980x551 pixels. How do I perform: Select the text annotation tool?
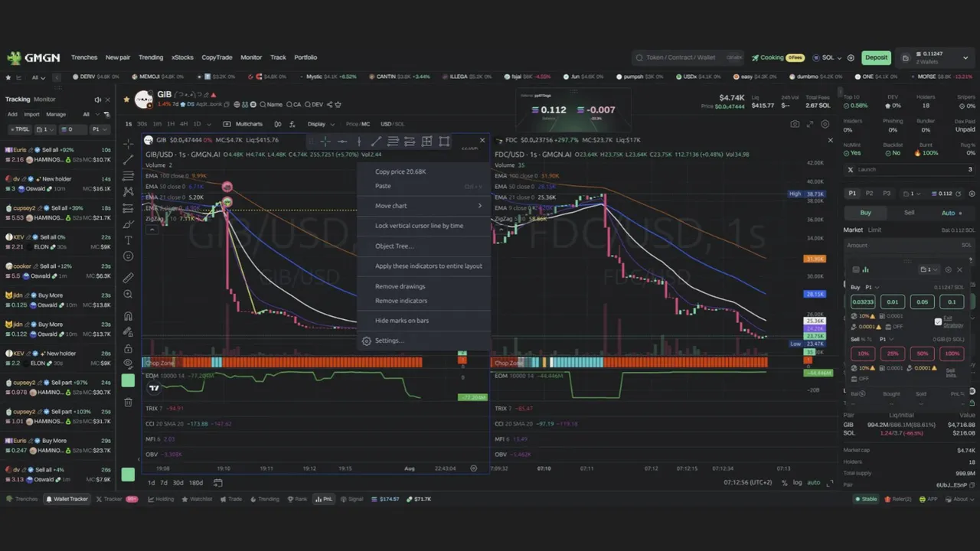(128, 240)
